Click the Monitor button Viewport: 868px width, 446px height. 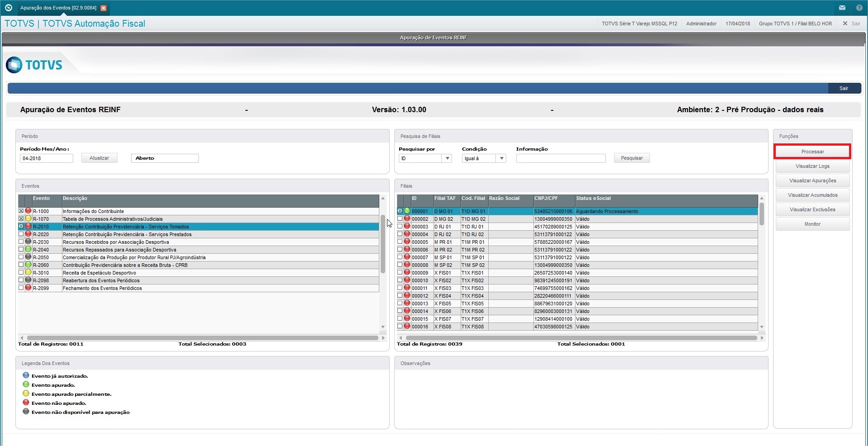(x=812, y=224)
